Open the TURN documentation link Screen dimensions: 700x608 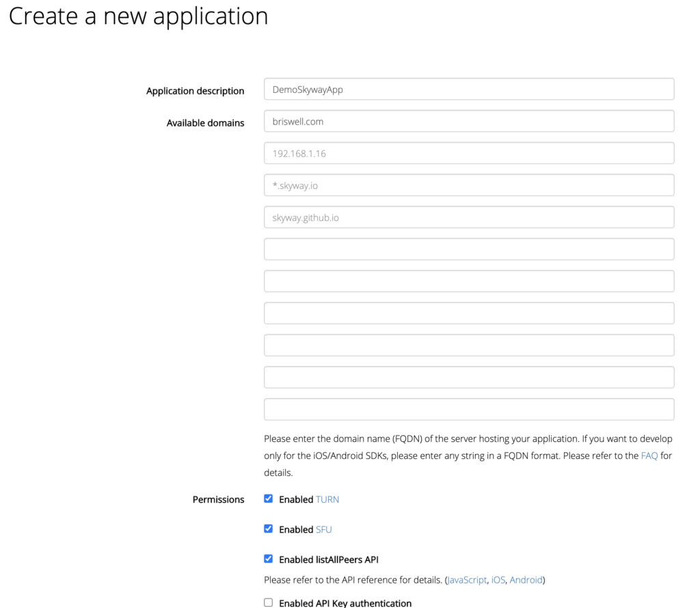pyautogui.click(x=327, y=499)
